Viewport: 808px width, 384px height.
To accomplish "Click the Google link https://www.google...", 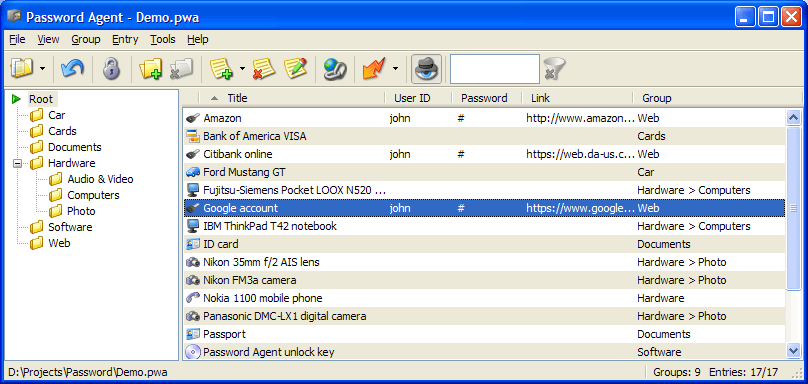I will pos(581,208).
